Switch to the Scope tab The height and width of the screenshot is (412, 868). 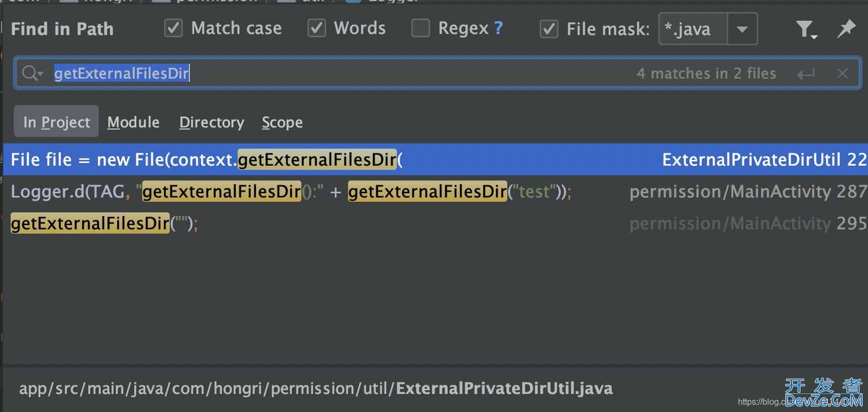(282, 122)
